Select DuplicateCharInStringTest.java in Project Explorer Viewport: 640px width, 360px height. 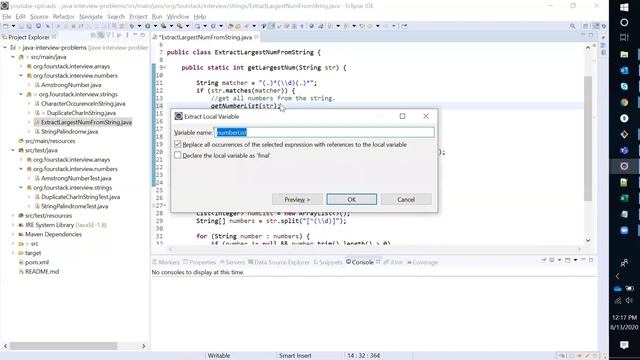click(x=80, y=197)
